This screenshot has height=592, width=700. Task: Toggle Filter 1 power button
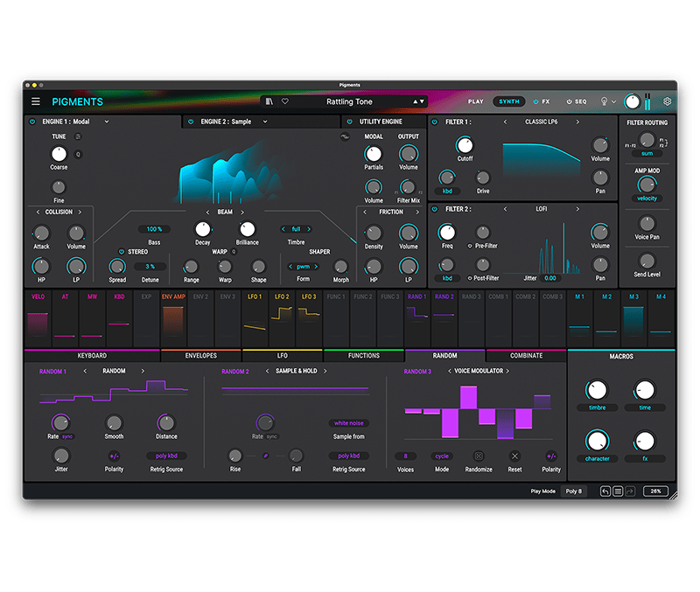(x=435, y=122)
